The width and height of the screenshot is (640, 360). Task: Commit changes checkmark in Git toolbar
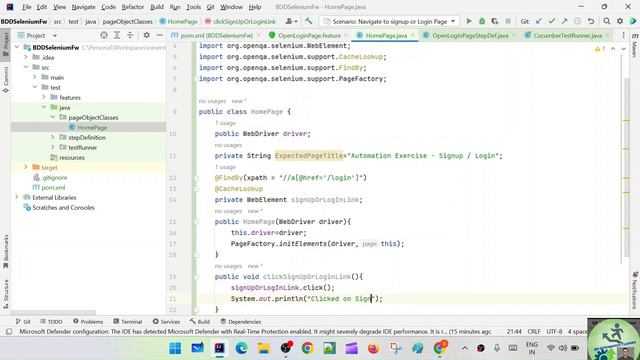(x=552, y=21)
